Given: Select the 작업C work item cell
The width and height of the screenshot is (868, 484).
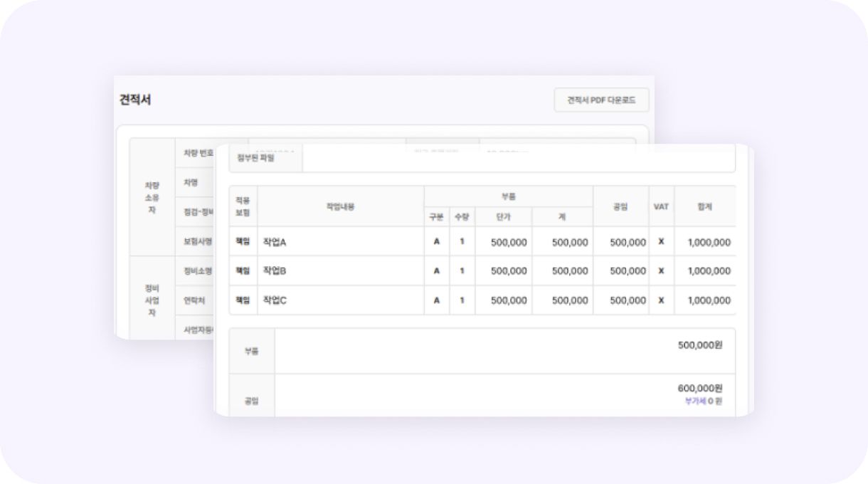Looking at the screenshot, I should (275, 300).
